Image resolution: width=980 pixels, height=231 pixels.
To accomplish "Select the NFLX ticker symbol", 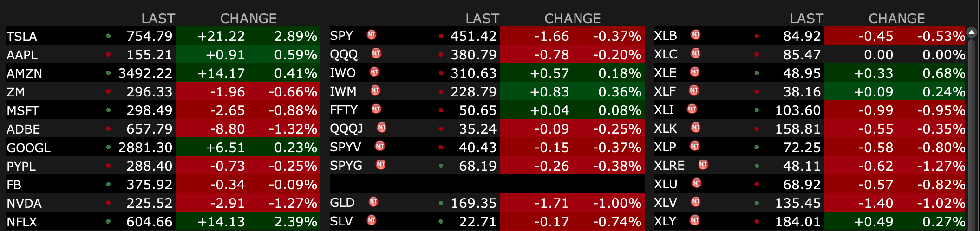I will (22, 222).
